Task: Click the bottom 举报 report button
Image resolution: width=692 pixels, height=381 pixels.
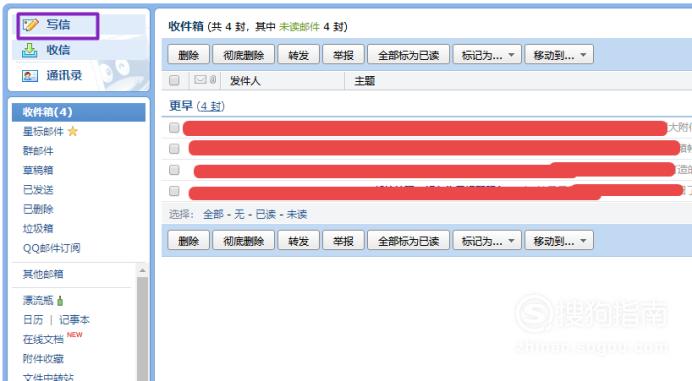Action: 343,241
